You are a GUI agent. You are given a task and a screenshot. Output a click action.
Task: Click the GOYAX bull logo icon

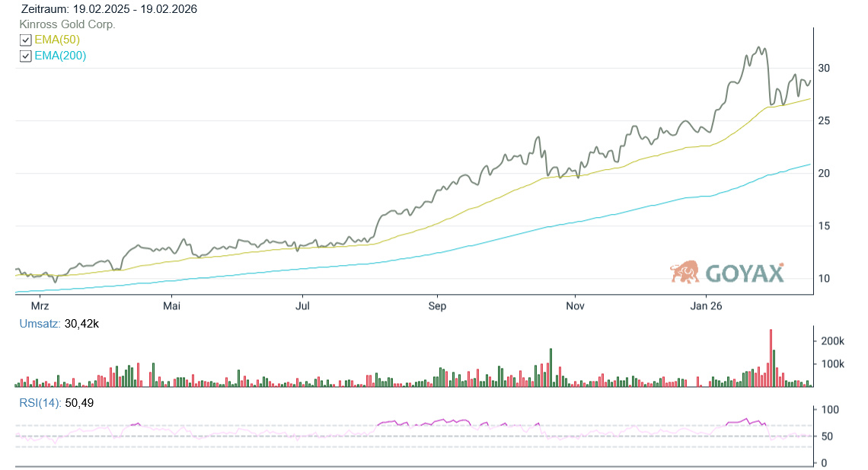[685, 272]
